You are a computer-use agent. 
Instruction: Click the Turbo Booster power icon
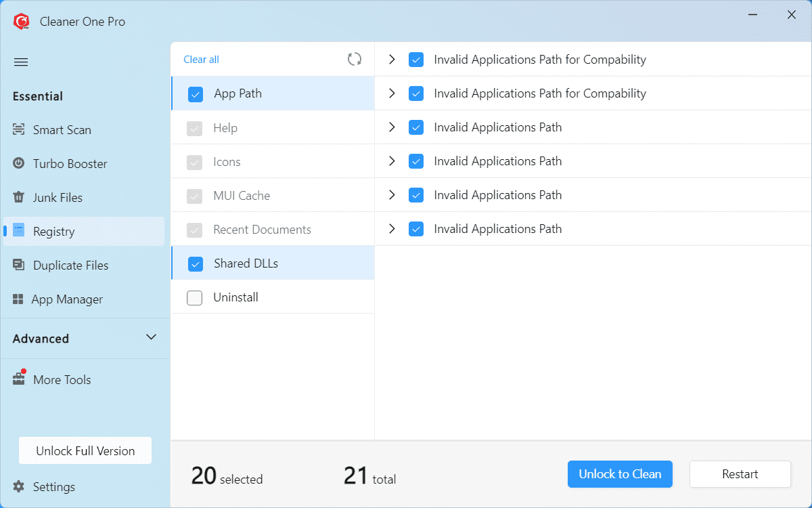pyautogui.click(x=19, y=164)
